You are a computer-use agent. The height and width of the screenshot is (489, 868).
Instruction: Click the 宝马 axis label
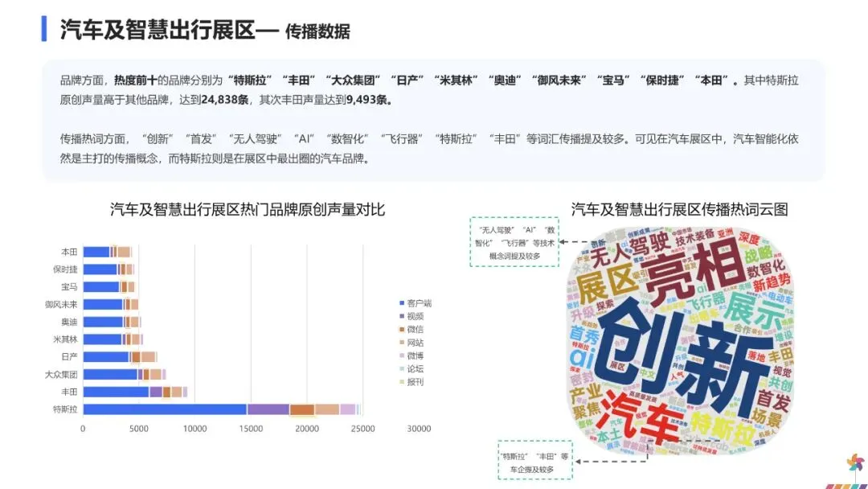tap(69, 287)
